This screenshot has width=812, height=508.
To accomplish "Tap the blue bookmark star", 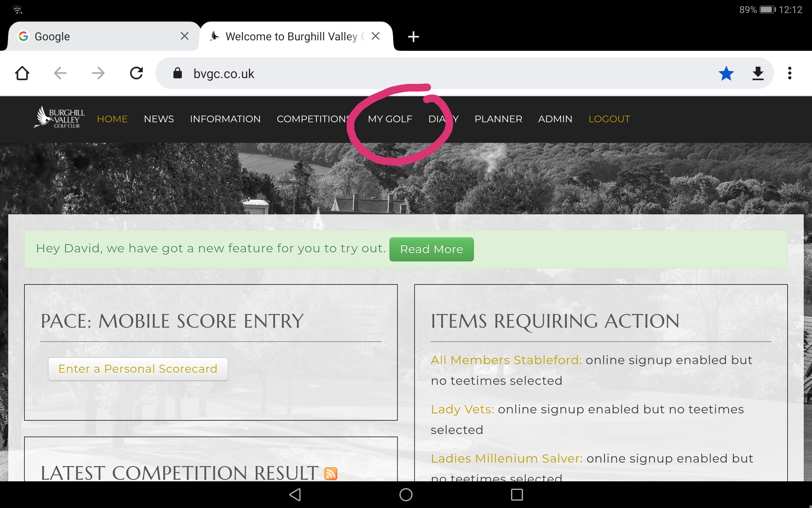I will click(x=726, y=73).
